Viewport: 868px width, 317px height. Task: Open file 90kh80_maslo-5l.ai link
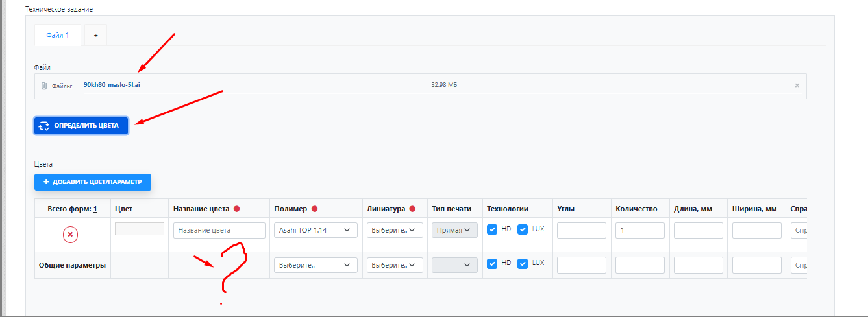click(x=112, y=85)
